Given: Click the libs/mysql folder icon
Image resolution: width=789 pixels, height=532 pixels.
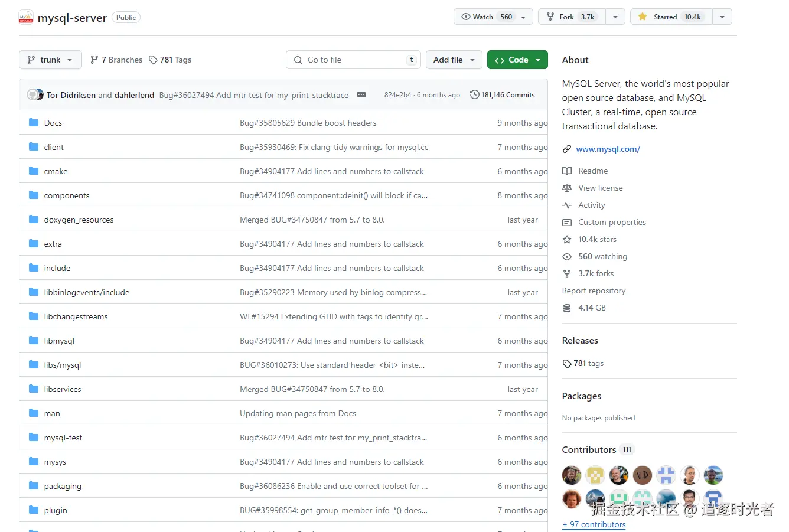Looking at the screenshot, I should (34, 364).
